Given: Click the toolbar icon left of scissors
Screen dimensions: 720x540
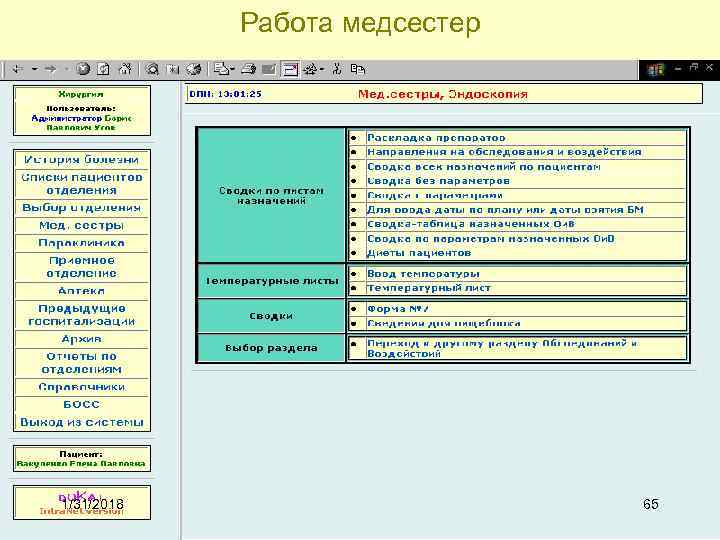Looking at the screenshot, I should pos(311,69).
